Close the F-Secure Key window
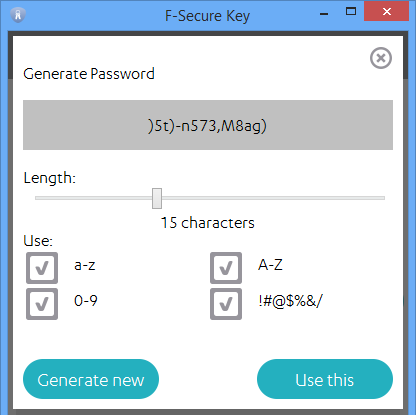Image resolution: width=416 pixels, height=415 pixels. tap(386, 12)
